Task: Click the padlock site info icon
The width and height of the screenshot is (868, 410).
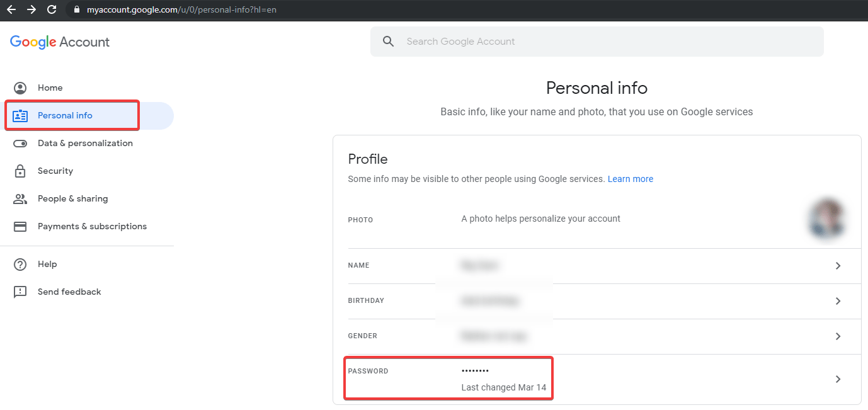Action: tap(77, 9)
